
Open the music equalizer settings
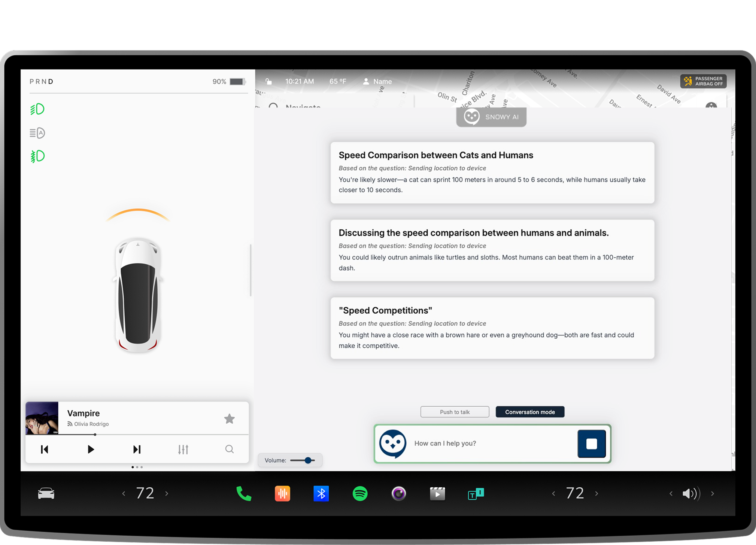click(x=183, y=449)
